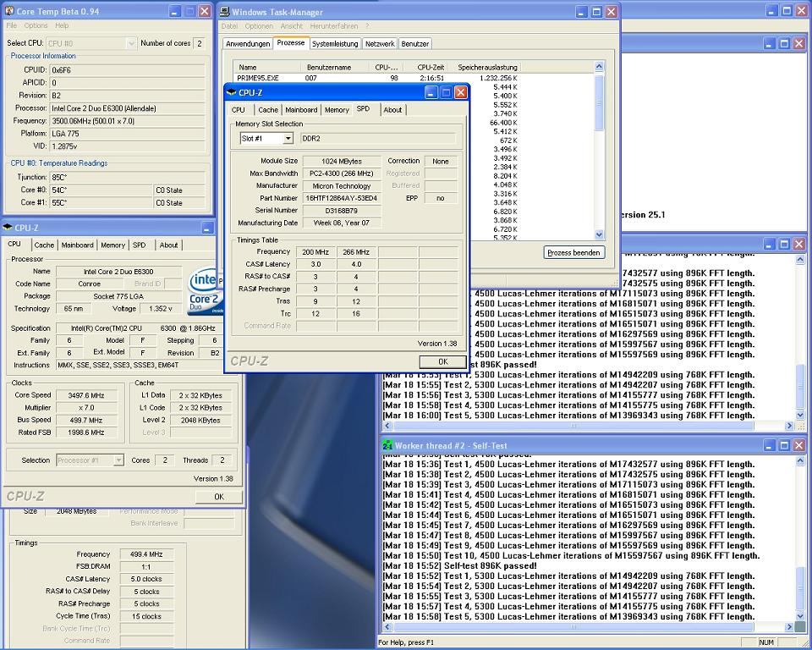The width and height of the screenshot is (812, 650).
Task: Click the Task-Manager title bar icon
Action: coord(225,11)
